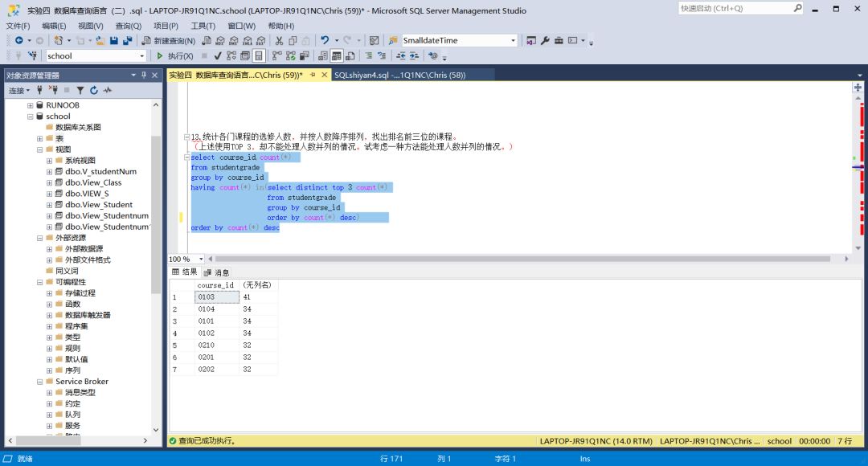The height and width of the screenshot is (466, 868).
Task: Click the editor horizontal scrollbar
Action: pyautogui.click(x=514, y=259)
